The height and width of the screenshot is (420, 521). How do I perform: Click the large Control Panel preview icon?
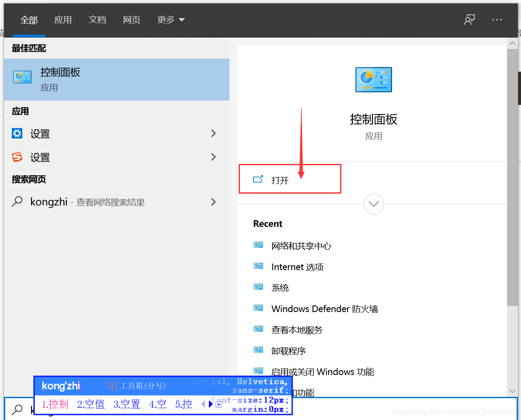click(x=373, y=80)
